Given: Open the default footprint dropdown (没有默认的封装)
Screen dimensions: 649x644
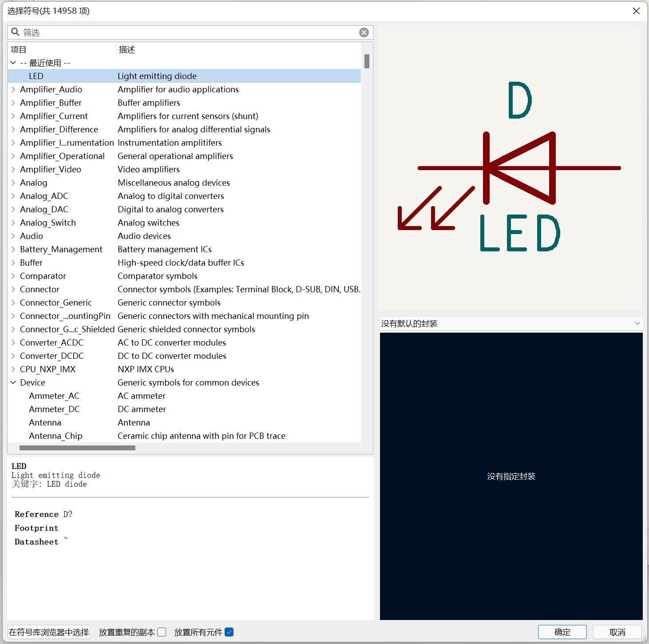Looking at the screenshot, I should pyautogui.click(x=511, y=323).
